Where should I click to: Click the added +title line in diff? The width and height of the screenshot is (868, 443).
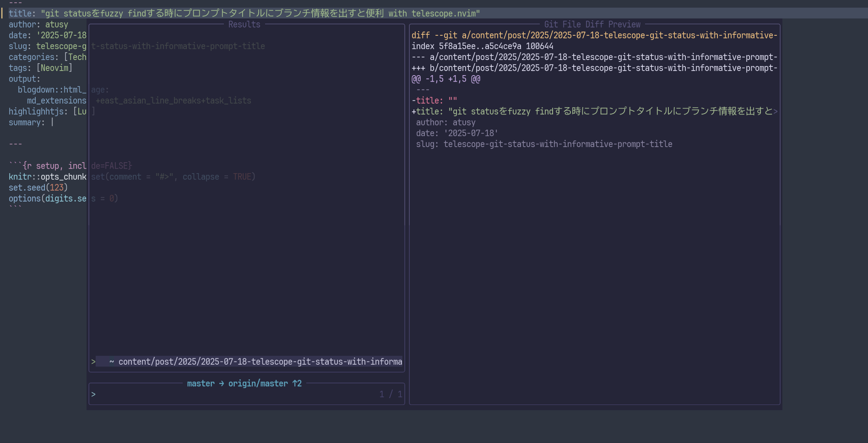(591, 111)
